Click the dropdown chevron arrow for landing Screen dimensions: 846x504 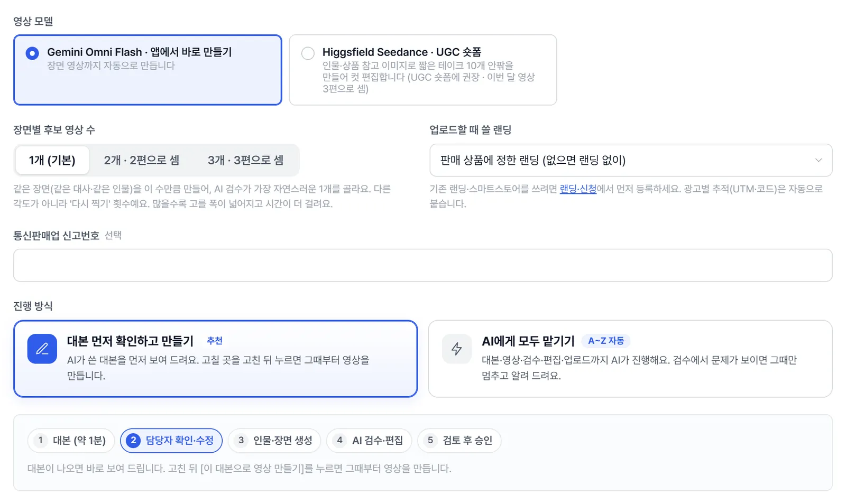[818, 160]
